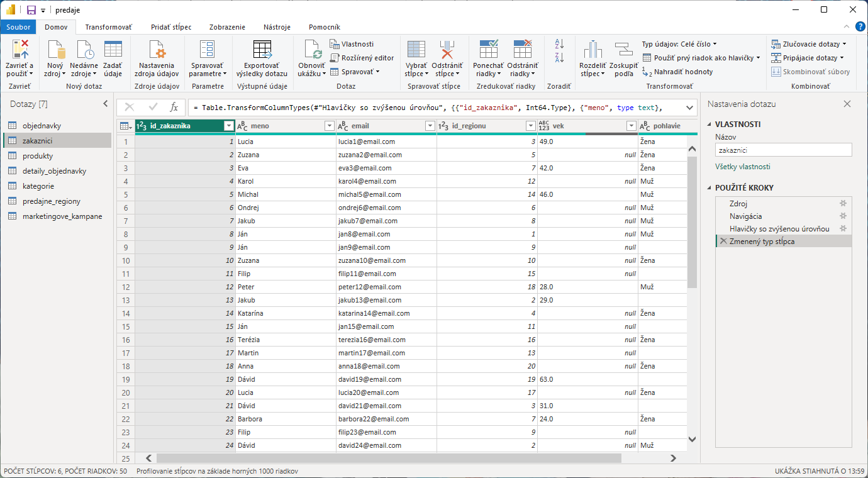Open the Typ údajov: Celé číslo dropdown
868x478 pixels.
[x=679, y=44]
